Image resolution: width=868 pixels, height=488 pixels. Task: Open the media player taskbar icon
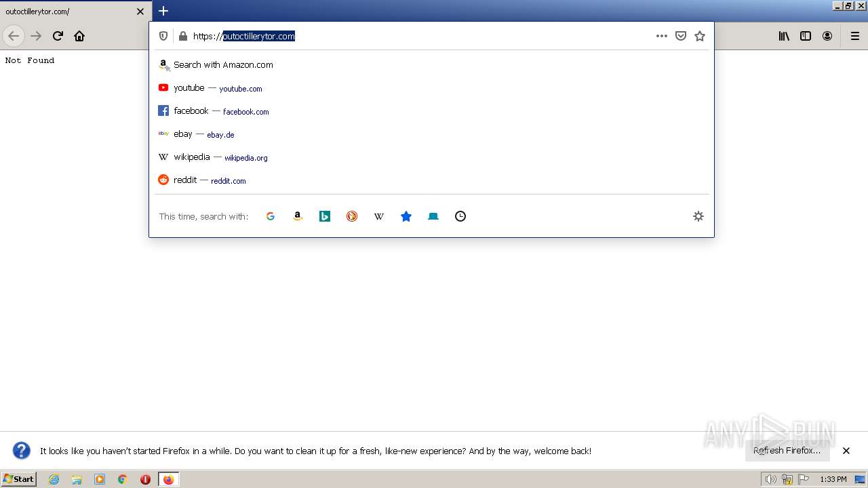[x=100, y=479]
